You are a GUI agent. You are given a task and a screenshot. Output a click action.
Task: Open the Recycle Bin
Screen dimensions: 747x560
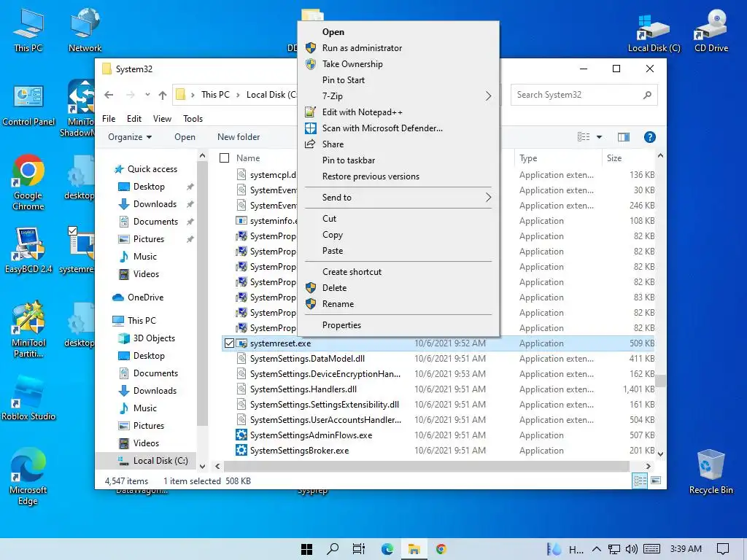coord(711,472)
